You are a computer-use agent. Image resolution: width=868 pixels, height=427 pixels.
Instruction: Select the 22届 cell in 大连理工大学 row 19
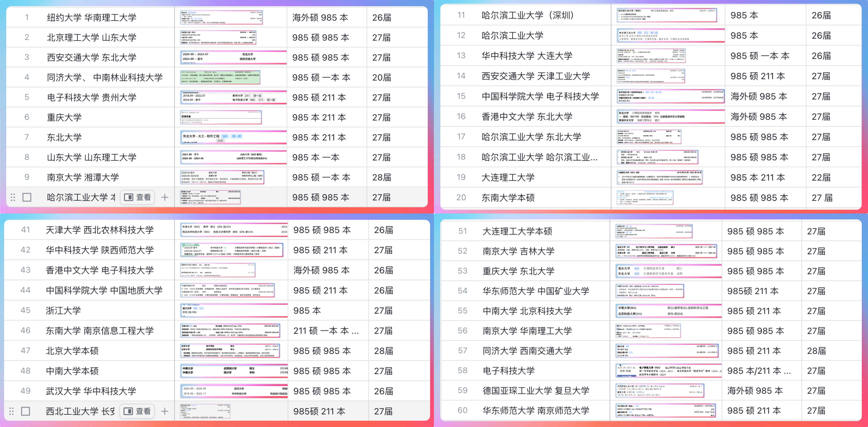[x=821, y=177]
